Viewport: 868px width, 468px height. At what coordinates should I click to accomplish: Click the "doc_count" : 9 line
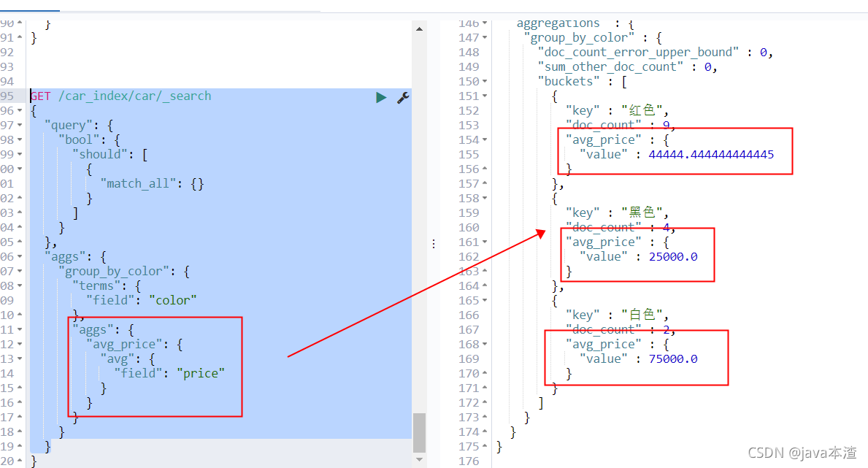pyautogui.click(x=621, y=125)
